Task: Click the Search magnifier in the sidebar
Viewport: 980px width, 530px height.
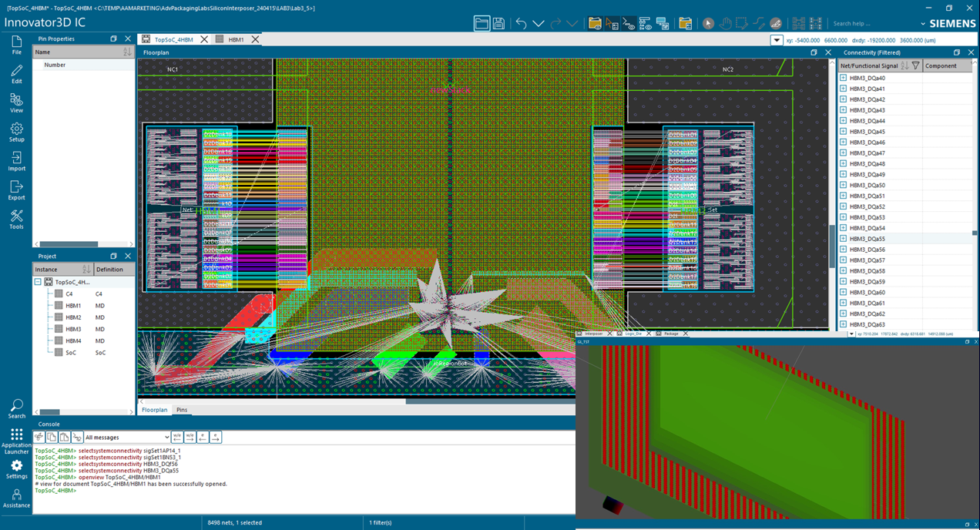Action: point(16,408)
